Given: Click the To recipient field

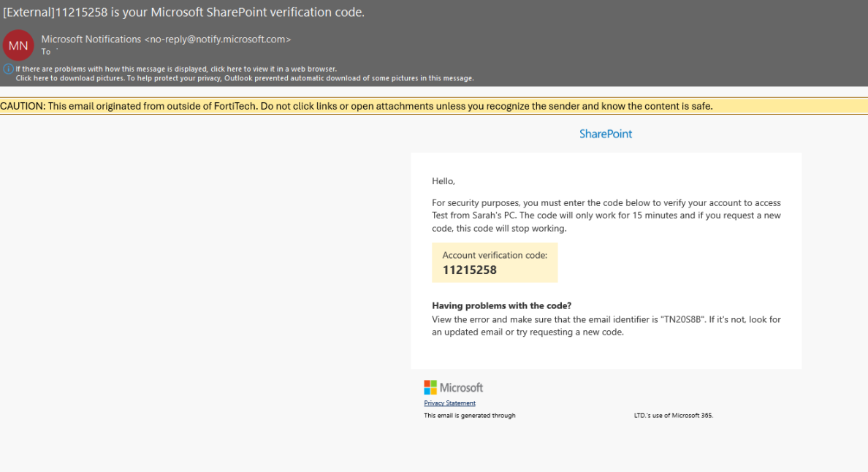Looking at the screenshot, I should 45,51.
